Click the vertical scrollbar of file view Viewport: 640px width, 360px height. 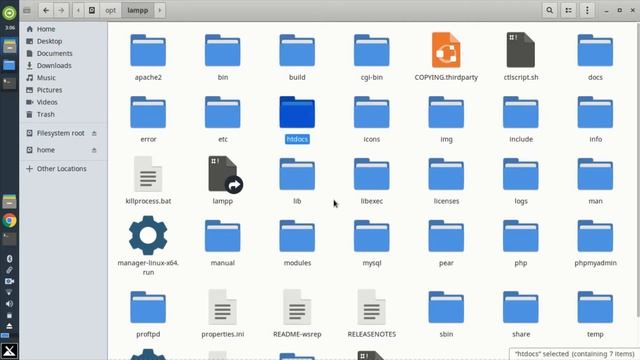click(x=638, y=169)
